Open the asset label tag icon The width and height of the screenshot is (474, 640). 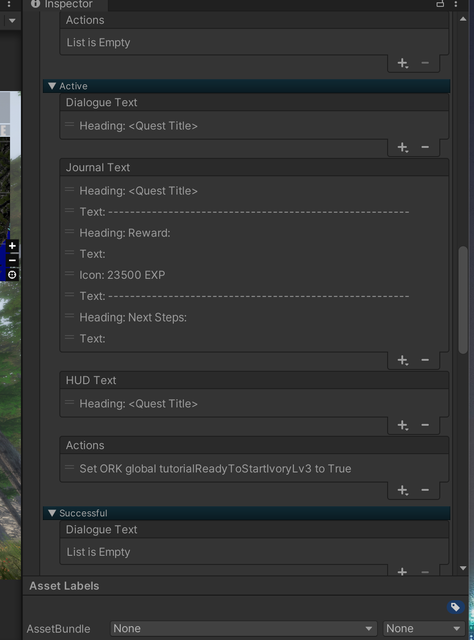[x=455, y=607]
